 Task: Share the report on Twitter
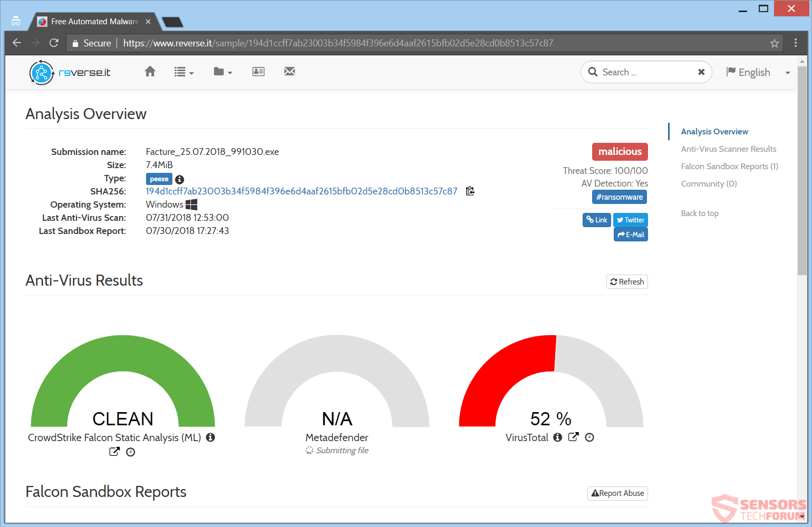[631, 220]
